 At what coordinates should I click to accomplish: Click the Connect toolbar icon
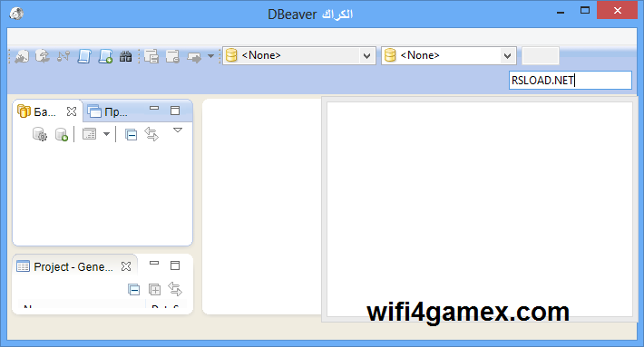pyautogui.click(x=22, y=56)
